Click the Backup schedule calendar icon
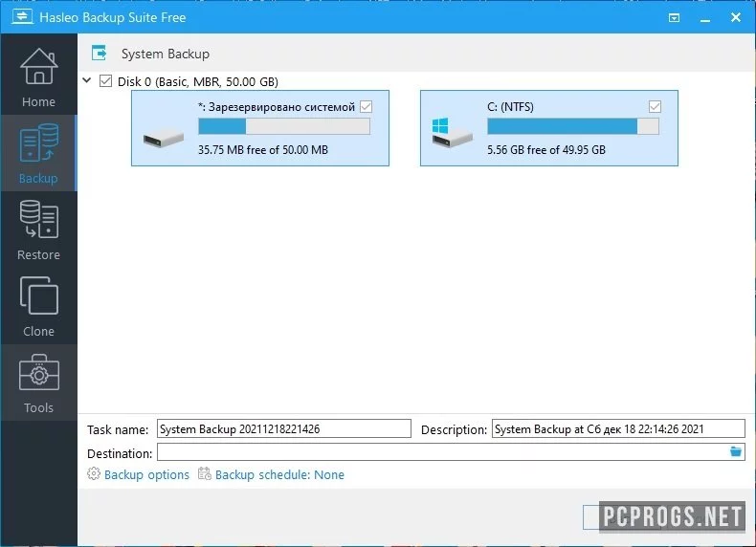The height and width of the screenshot is (547, 756). tap(205, 473)
